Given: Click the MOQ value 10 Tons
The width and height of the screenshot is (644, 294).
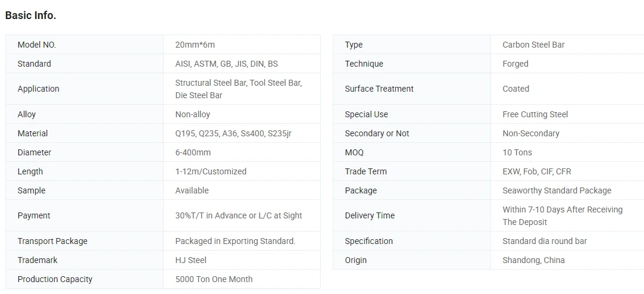Looking at the screenshot, I should click(x=517, y=152).
